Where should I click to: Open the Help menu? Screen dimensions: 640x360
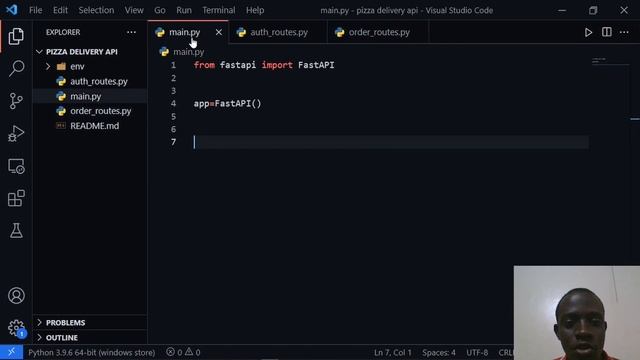click(x=255, y=10)
